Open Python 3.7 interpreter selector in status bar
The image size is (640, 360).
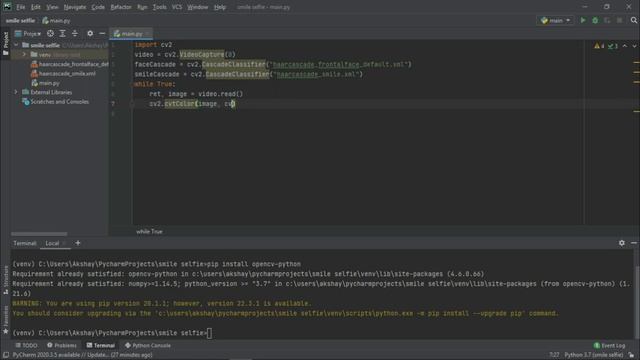coord(594,355)
